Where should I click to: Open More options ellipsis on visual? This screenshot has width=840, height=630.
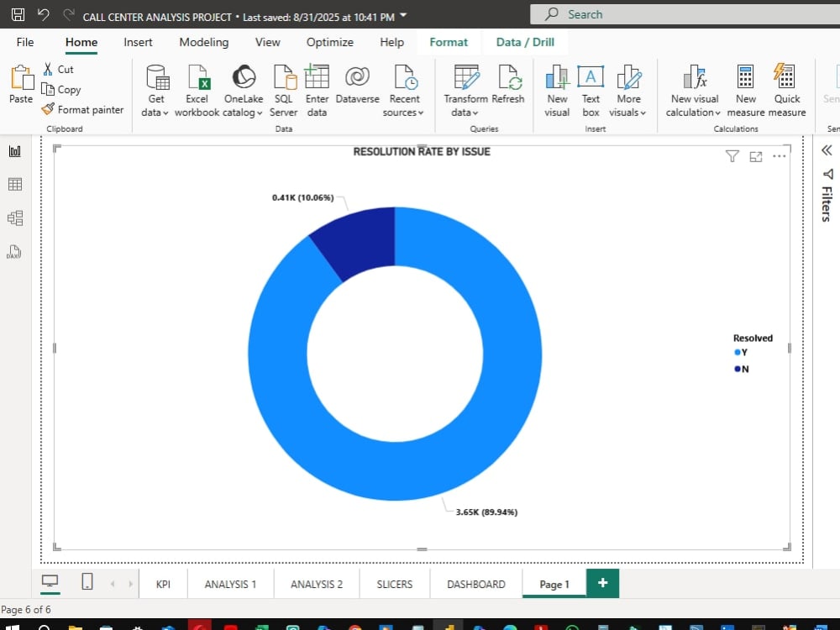pos(779,156)
